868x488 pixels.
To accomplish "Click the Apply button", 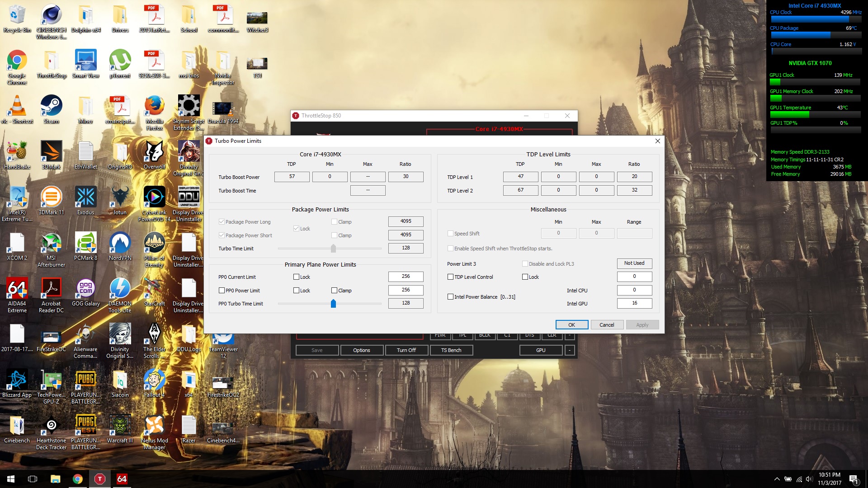I will [x=642, y=325].
